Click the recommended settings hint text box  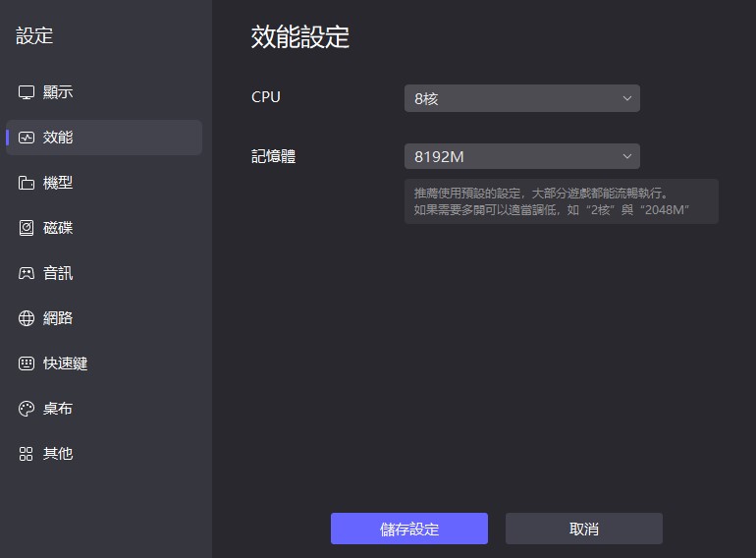click(x=561, y=201)
